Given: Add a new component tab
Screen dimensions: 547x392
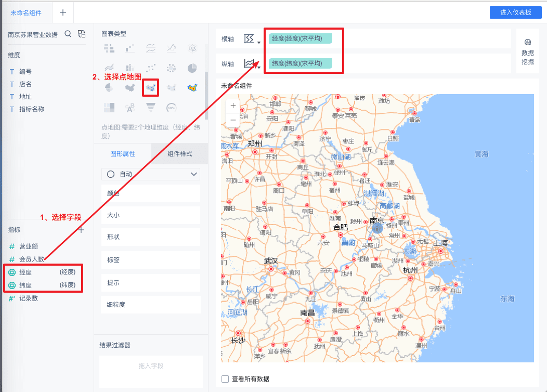Looking at the screenshot, I should pyautogui.click(x=63, y=12).
